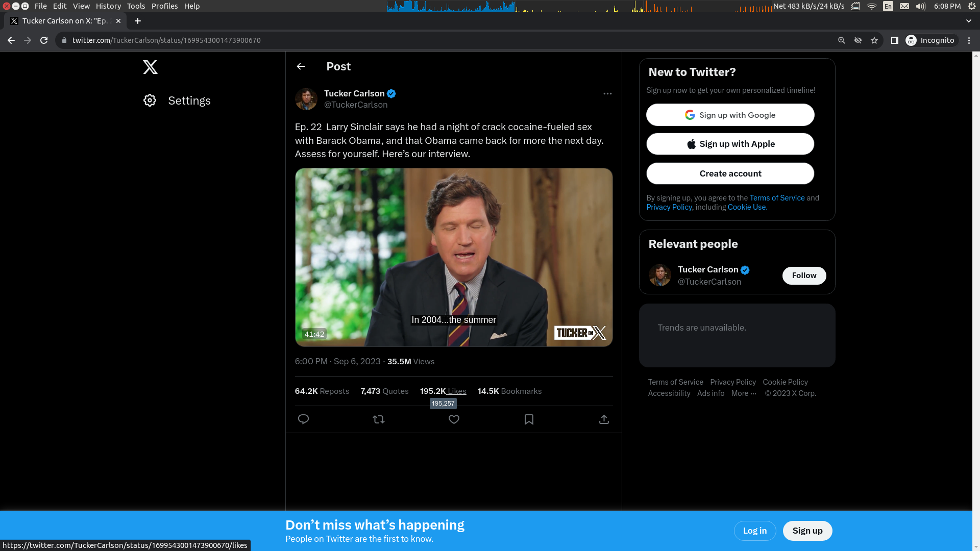
Task: Open the Cookie Use link
Action: 747,207
